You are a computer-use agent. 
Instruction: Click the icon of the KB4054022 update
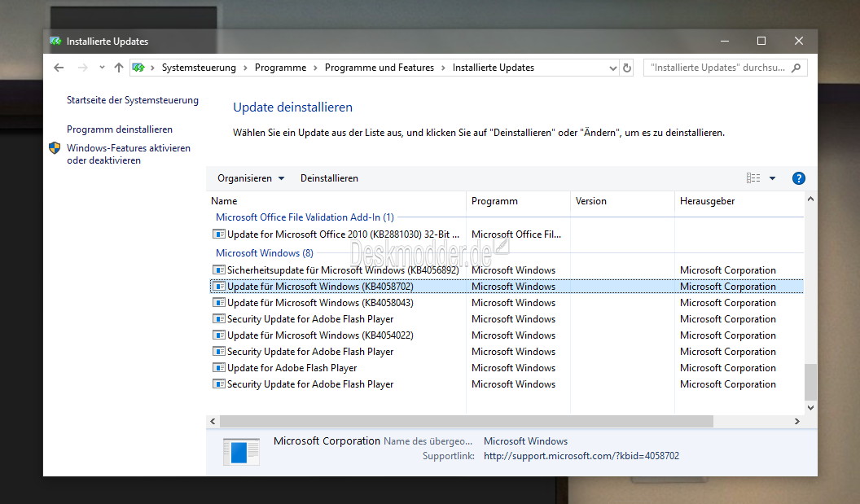point(219,335)
